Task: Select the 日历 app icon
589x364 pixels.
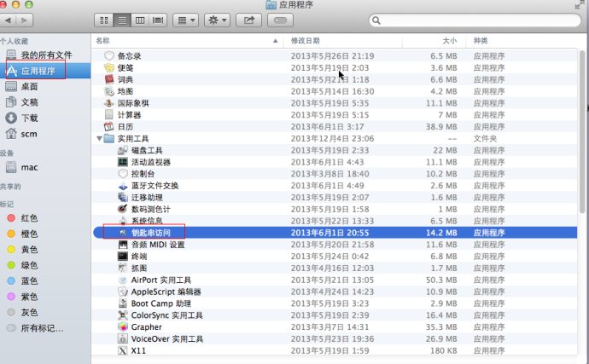Action: 109,126
